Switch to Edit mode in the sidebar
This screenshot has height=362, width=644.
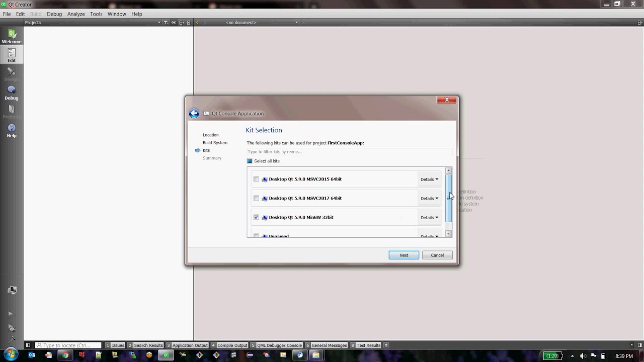pos(12,55)
